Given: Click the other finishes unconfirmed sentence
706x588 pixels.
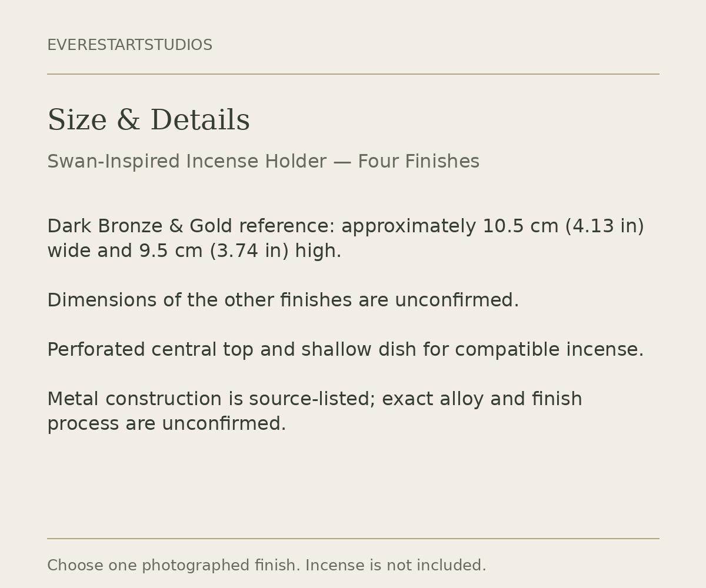Looking at the screenshot, I should tap(283, 300).
